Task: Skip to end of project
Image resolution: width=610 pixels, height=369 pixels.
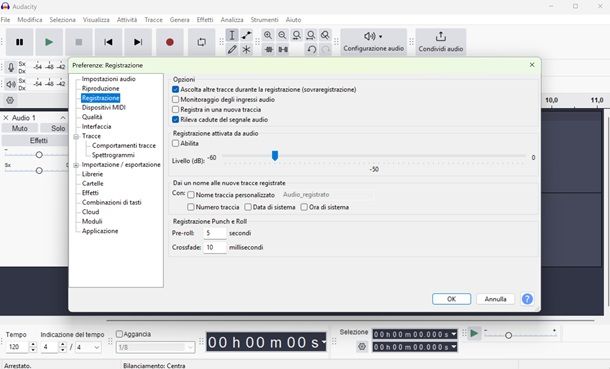Action: [x=138, y=42]
